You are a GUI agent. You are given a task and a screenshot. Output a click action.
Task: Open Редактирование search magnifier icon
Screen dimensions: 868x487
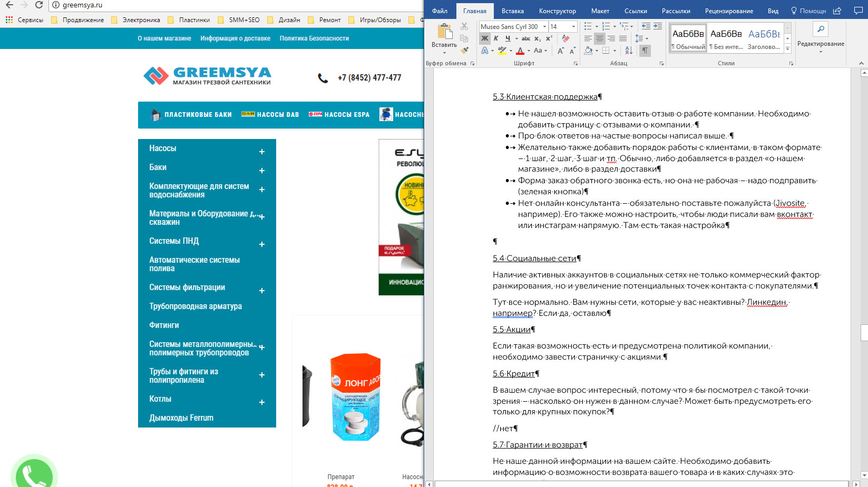(x=821, y=29)
